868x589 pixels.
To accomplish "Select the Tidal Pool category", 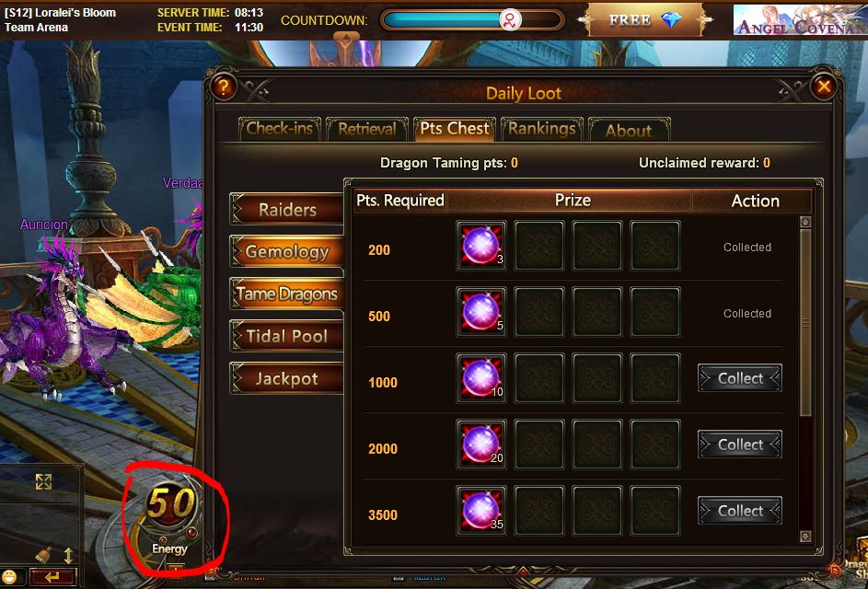I will [287, 336].
